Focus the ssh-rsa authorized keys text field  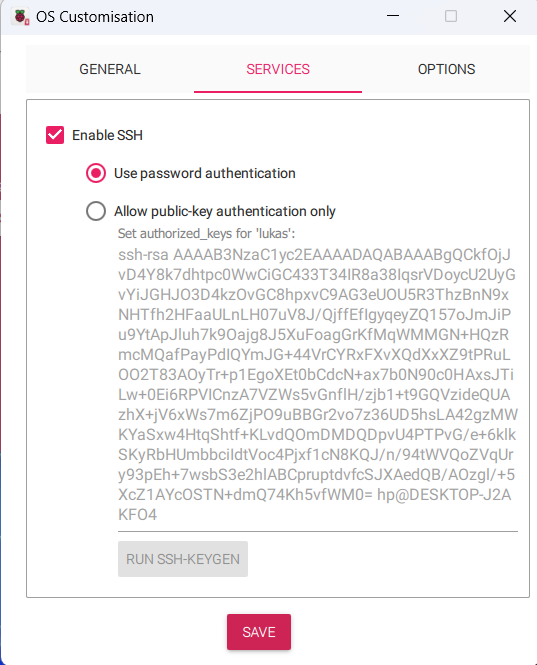318,385
